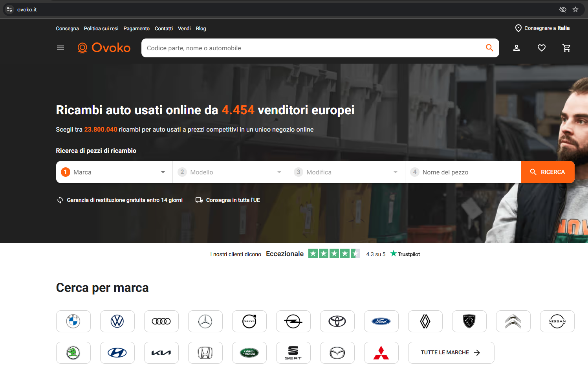Select the Opel brand logo

293,321
